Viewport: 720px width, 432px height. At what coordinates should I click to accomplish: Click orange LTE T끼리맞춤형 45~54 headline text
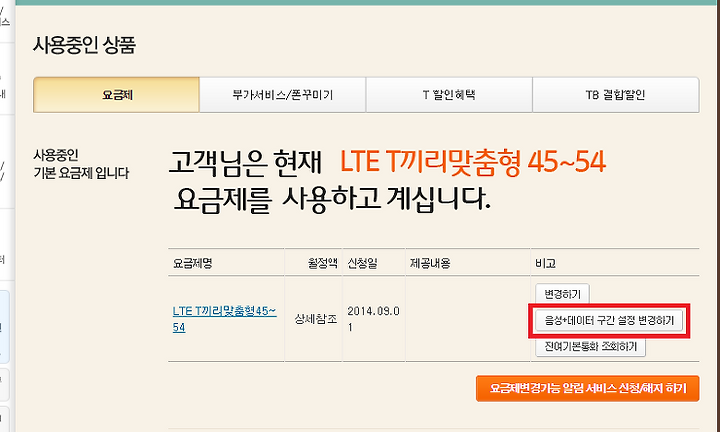pos(473,162)
